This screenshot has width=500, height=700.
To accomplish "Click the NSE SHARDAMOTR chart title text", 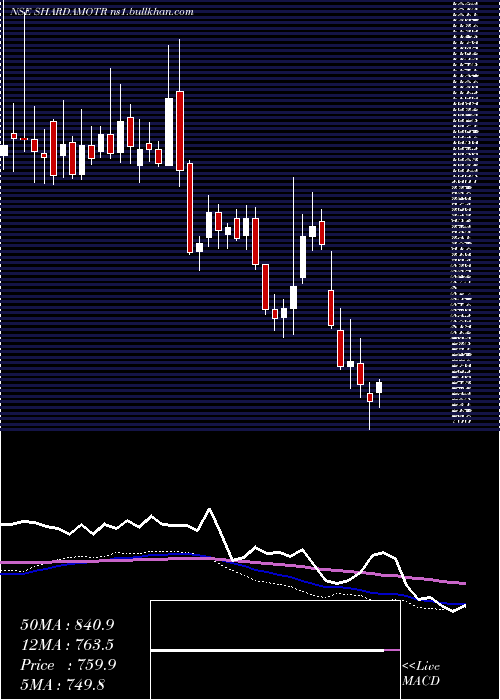I will (102, 12).
